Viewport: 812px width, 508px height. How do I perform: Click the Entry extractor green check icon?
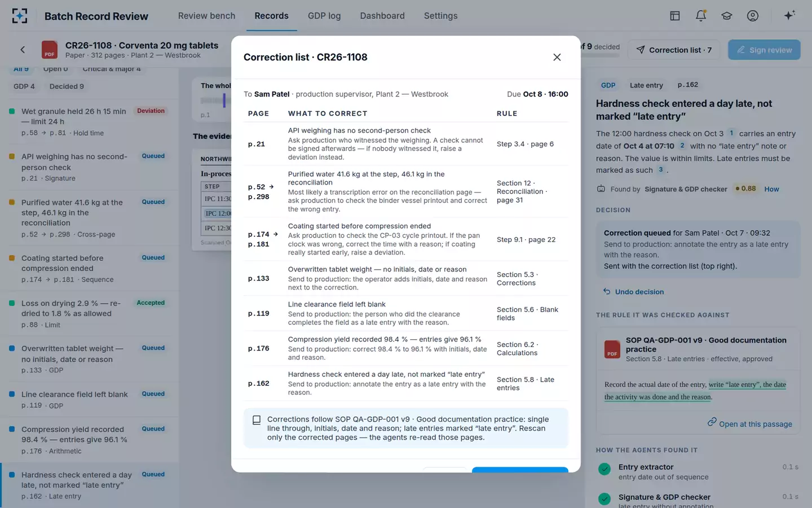(x=604, y=469)
